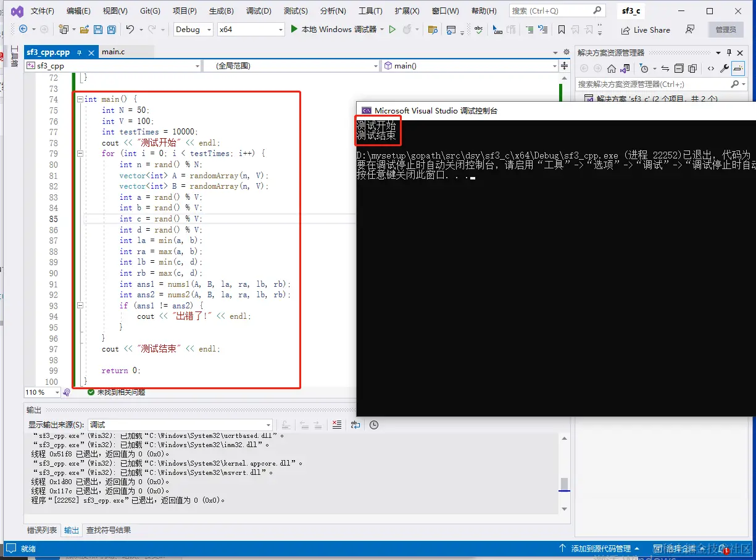756x560 pixels.
Task: Click the Find in Files icon
Action: [x=433, y=30]
